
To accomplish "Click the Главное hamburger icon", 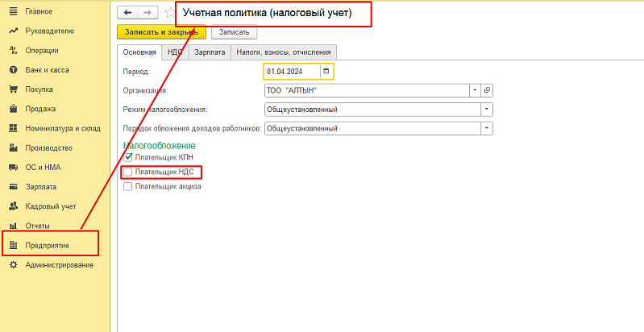I will (13, 11).
